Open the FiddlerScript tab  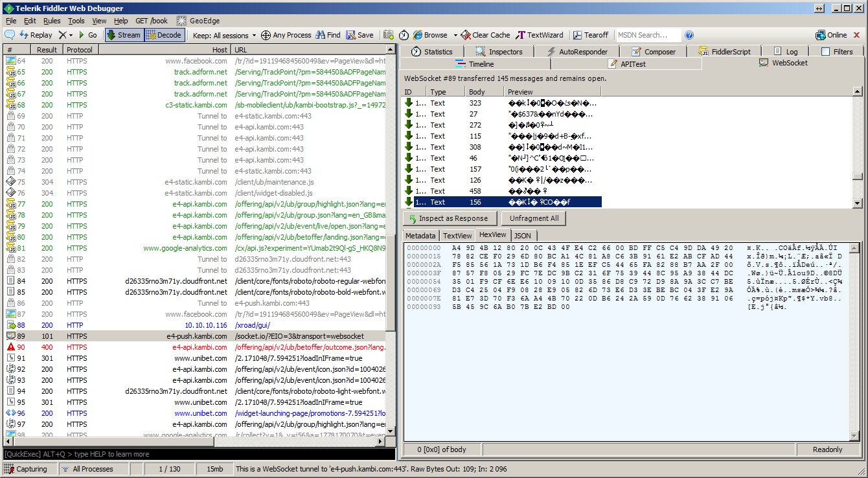tap(724, 52)
